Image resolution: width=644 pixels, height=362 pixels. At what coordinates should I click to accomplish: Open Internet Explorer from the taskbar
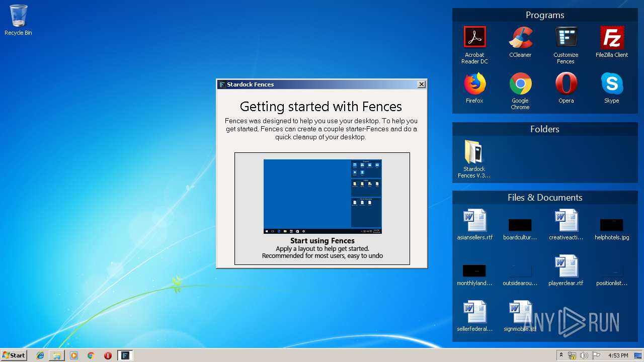(40, 355)
